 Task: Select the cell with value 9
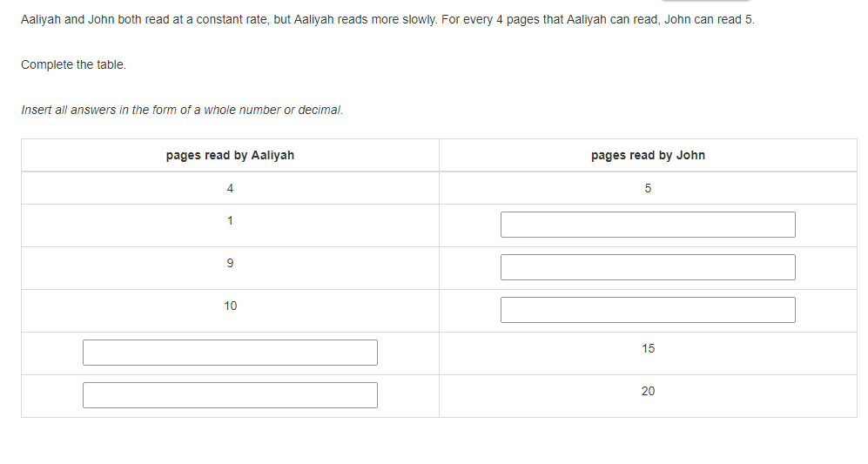230,268
